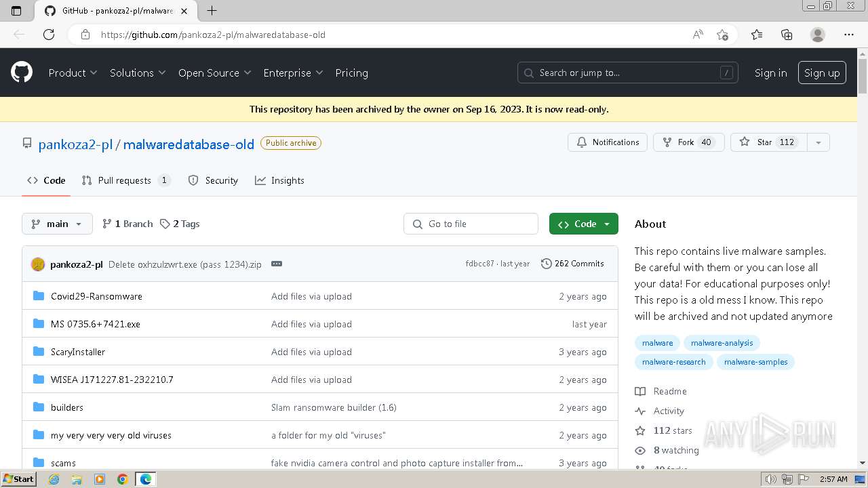Screen dimensions: 868x488
Task: Open the tab actions menu icon
Action: (16, 11)
